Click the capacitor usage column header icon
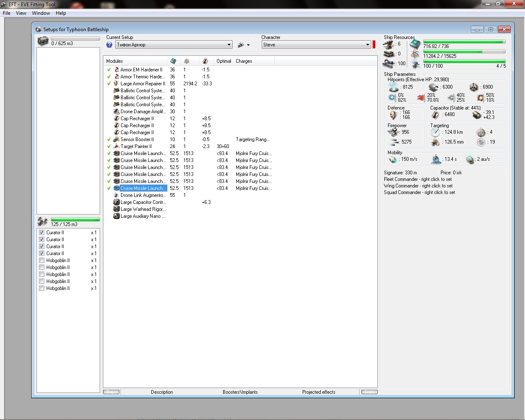The height and width of the screenshot is (420, 525). (x=205, y=61)
